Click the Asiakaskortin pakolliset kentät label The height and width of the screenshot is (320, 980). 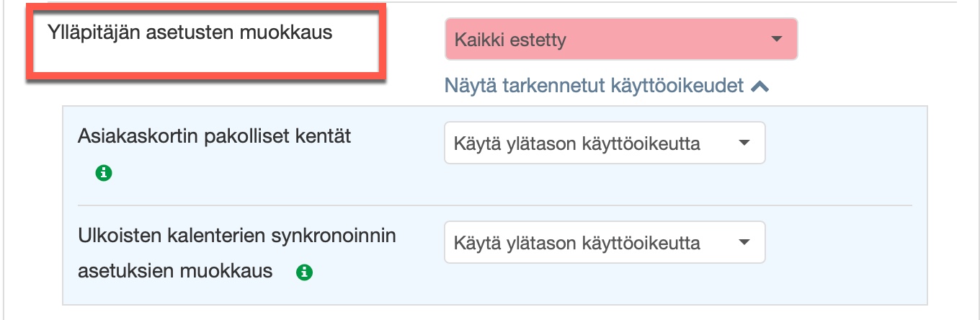point(214,135)
